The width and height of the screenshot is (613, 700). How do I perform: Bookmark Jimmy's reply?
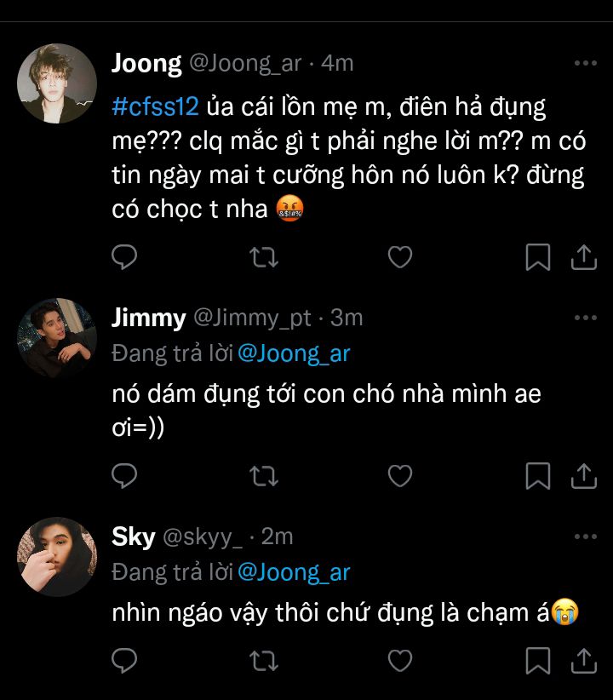pos(537,475)
